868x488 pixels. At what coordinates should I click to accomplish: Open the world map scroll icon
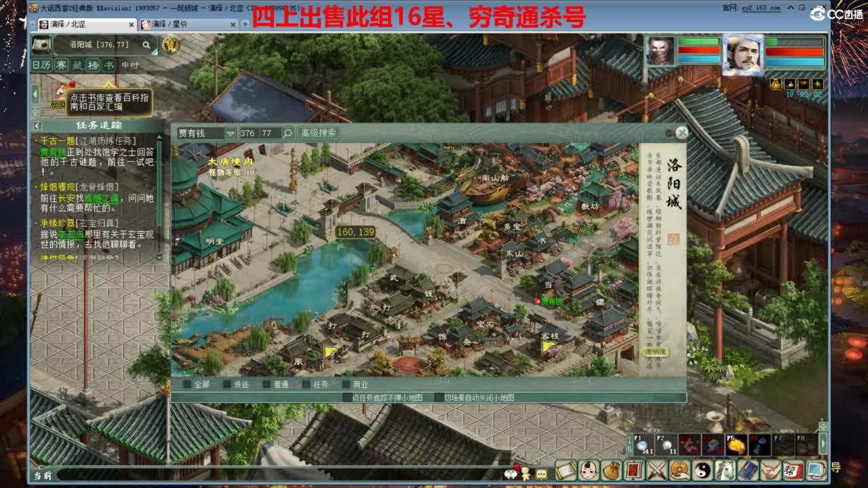[41, 45]
